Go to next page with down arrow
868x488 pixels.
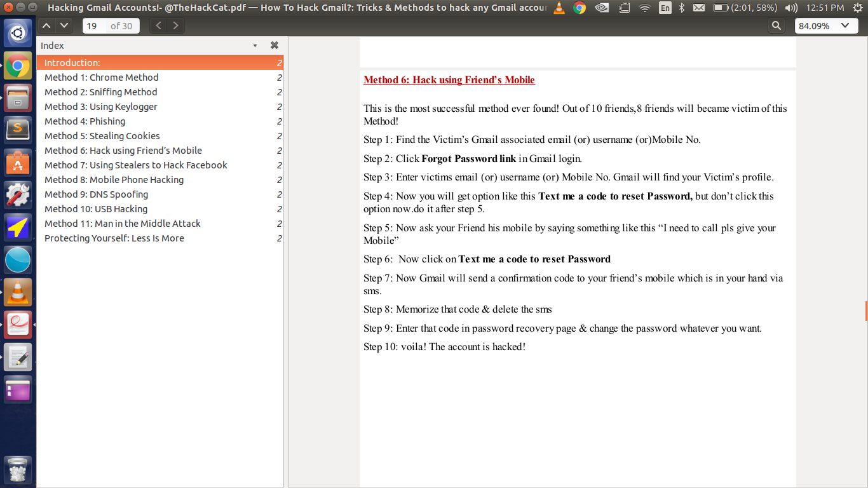pyautogui.click(x=64, y=26)
